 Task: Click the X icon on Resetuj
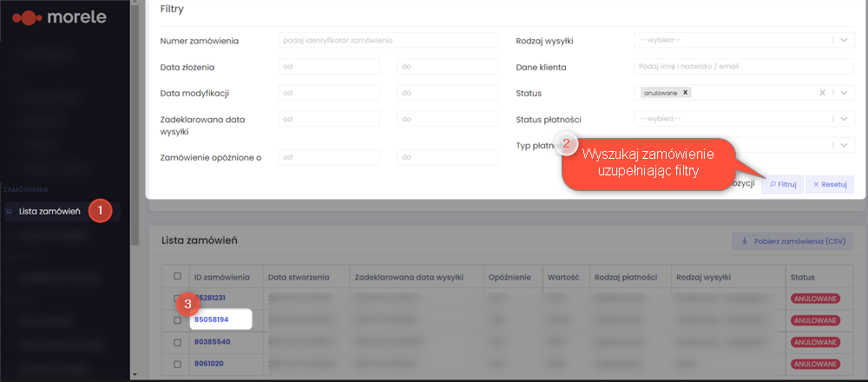click(x=816, y=185)
